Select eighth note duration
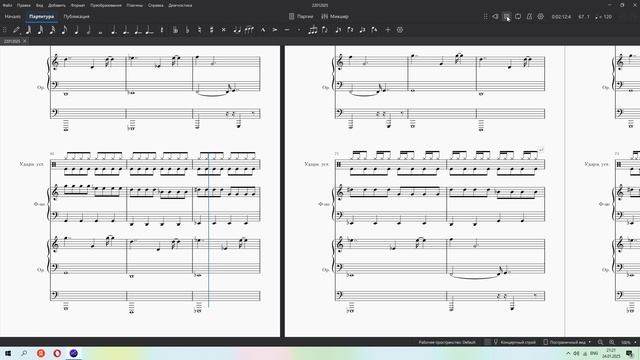This screenshot has width=640, height=360. point(64,30)
